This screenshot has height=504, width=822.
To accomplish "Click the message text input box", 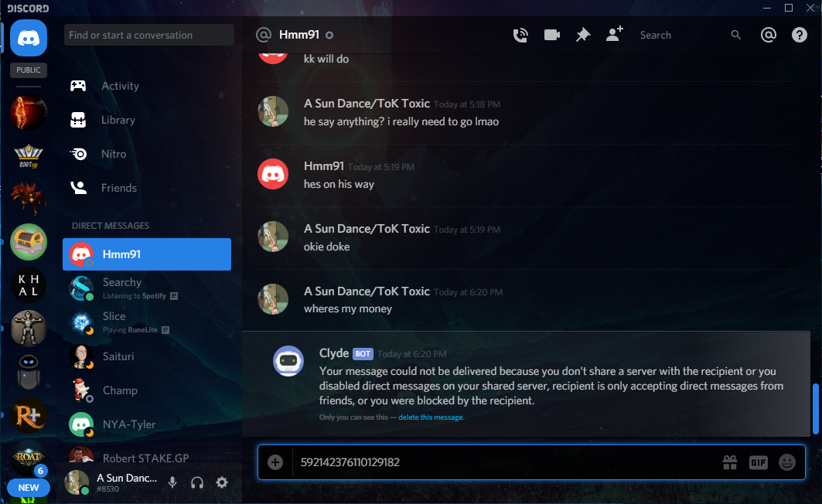I will pyautogui.click(x=503, y=462).
